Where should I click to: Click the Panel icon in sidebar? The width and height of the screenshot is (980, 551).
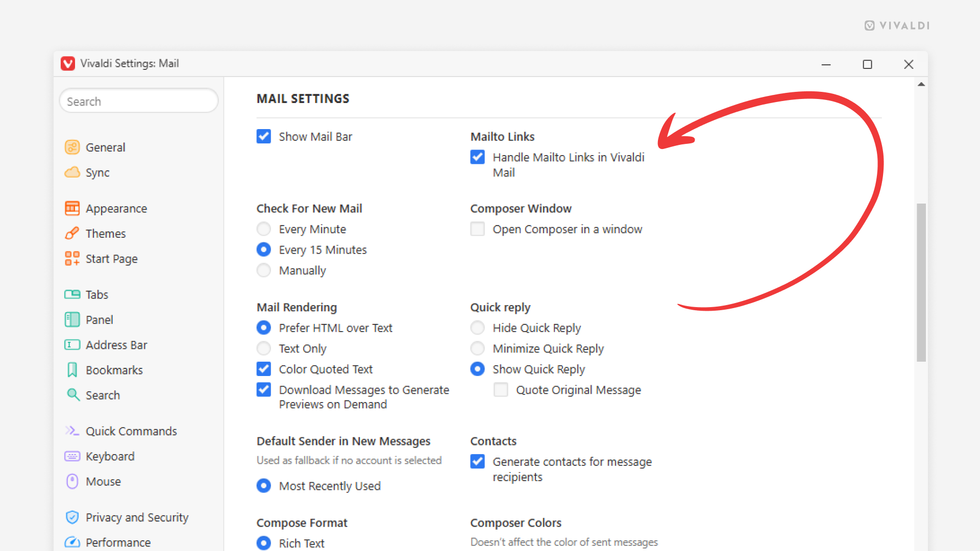pyautogui.click(x=72, y=320)
